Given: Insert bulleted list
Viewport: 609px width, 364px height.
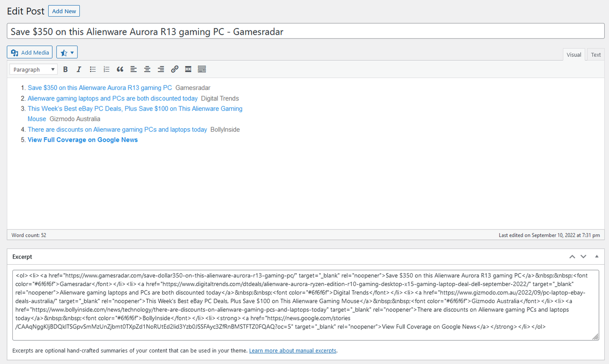Looking at the screenshot, I should click(x=93, y=69).
